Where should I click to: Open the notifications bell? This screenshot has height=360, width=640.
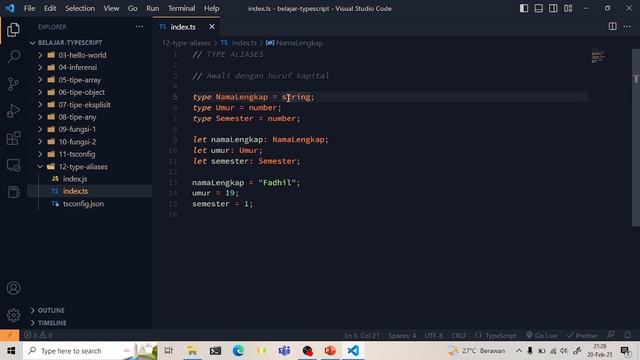pyautogui.click(x=628, y=335)
